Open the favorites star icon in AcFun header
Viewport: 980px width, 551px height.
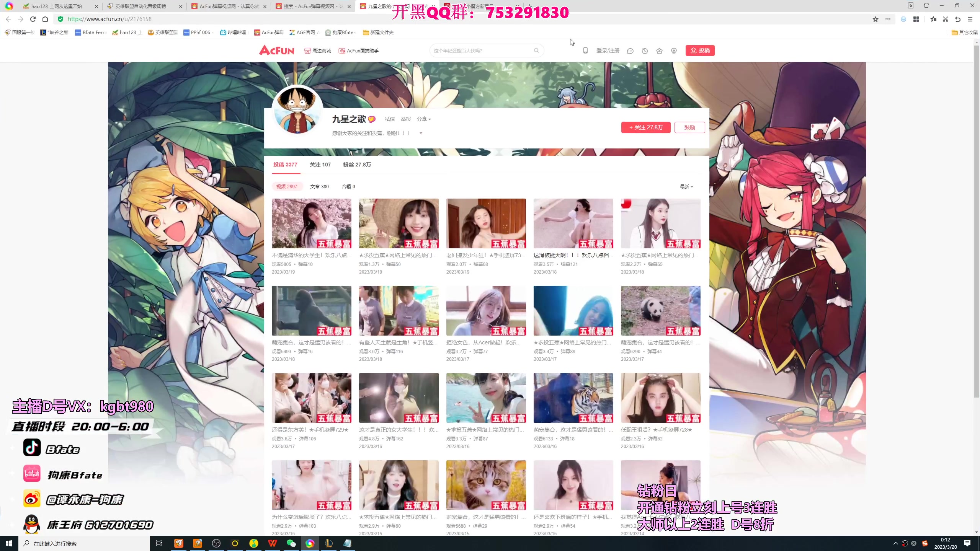pos(659,51)
